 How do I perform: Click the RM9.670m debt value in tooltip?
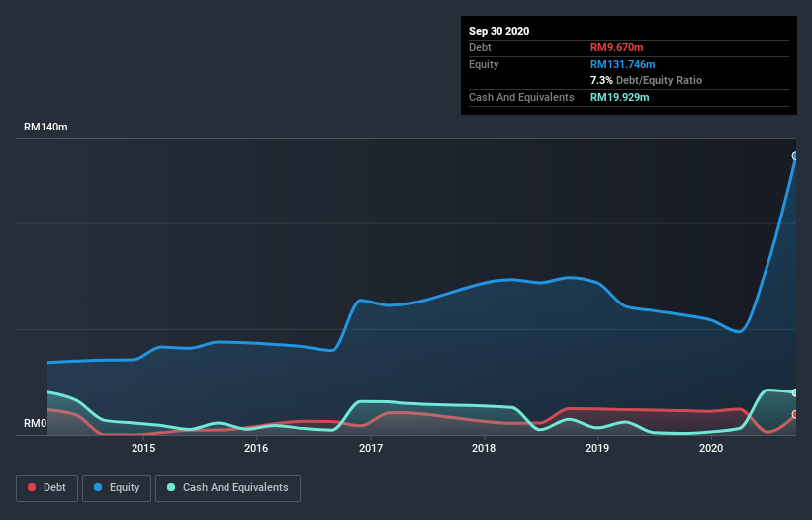click(617, 47)
